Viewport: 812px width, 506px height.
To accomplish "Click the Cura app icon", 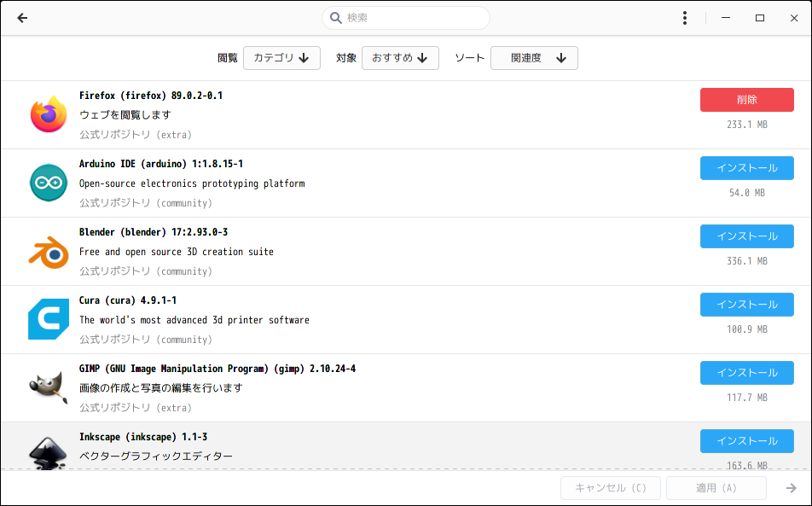I will (x=49, y=319).
